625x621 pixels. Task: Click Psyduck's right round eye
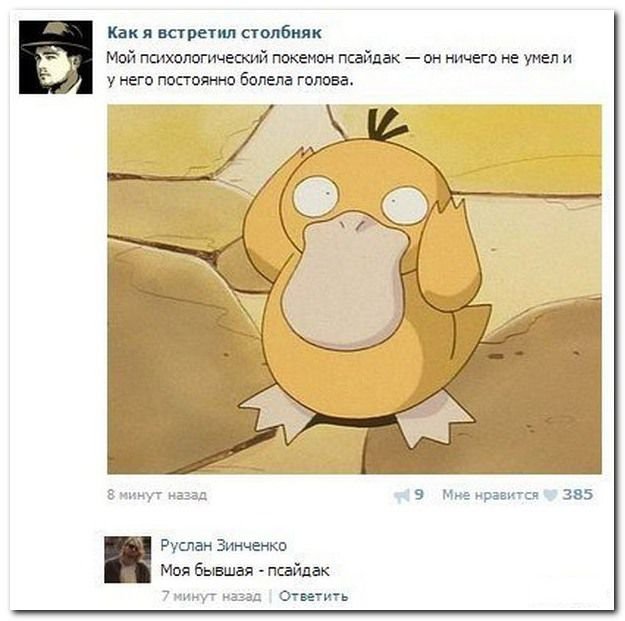tap(405, 204)
